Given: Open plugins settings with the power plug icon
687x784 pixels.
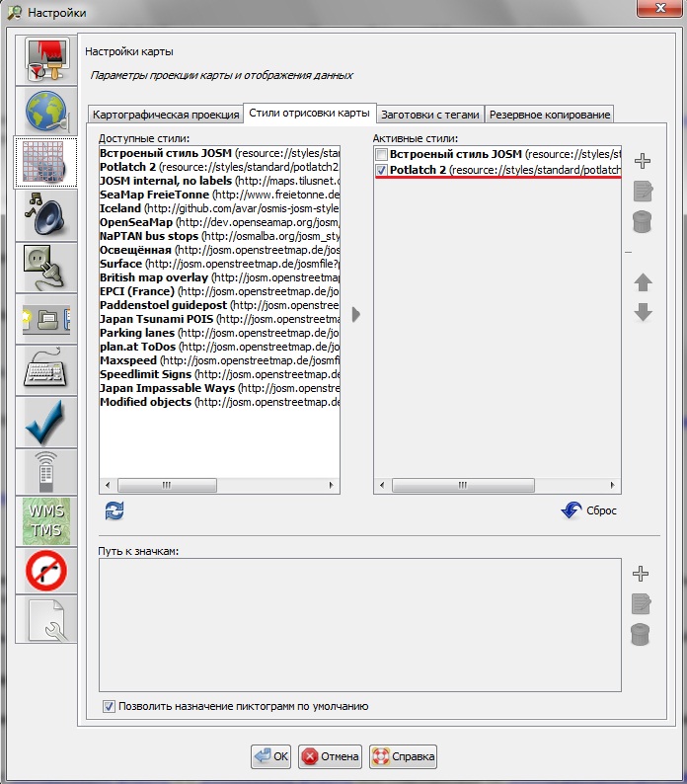Looking at the screenshot, I should coord(46,268).
